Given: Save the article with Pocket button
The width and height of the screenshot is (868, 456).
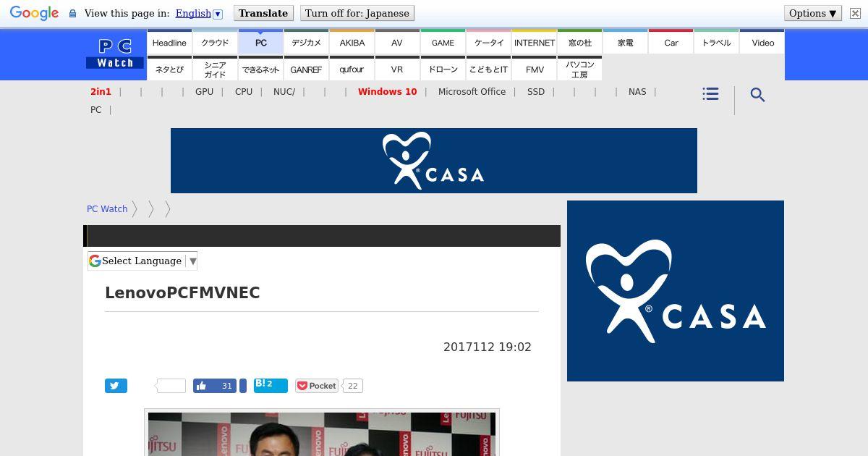Looking at the screenshot, I should pyautogui.click(x=317, y=386).
